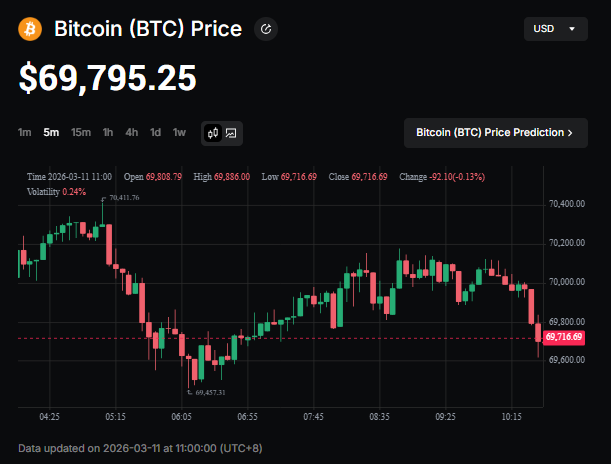Select the 1w timeframe
The width and height of the screenshot is (611, 464).
(179, 132)
